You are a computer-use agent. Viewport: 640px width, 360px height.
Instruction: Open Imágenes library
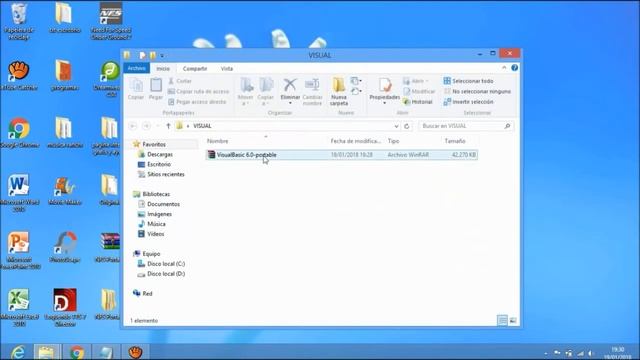pyautogui.click(x=159, y=214)
